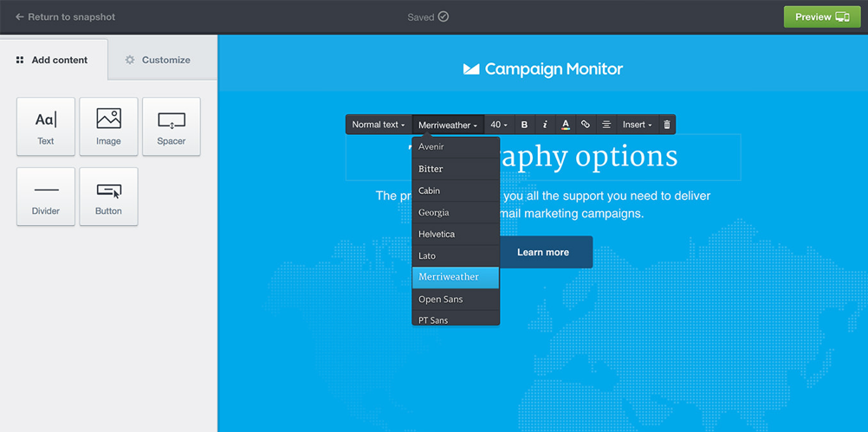Open text alignment options
The height and width of the screenshot is (432, 868).
click(606, 125)
